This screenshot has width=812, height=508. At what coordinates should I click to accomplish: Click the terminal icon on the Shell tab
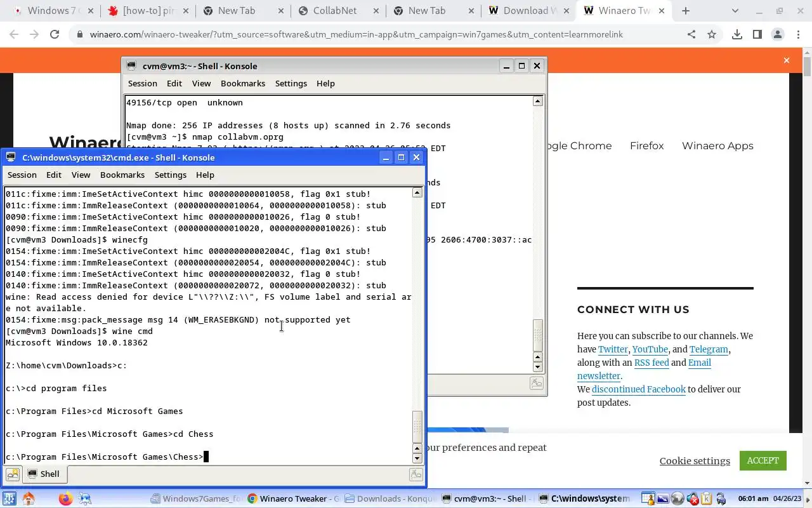(32, 474)
